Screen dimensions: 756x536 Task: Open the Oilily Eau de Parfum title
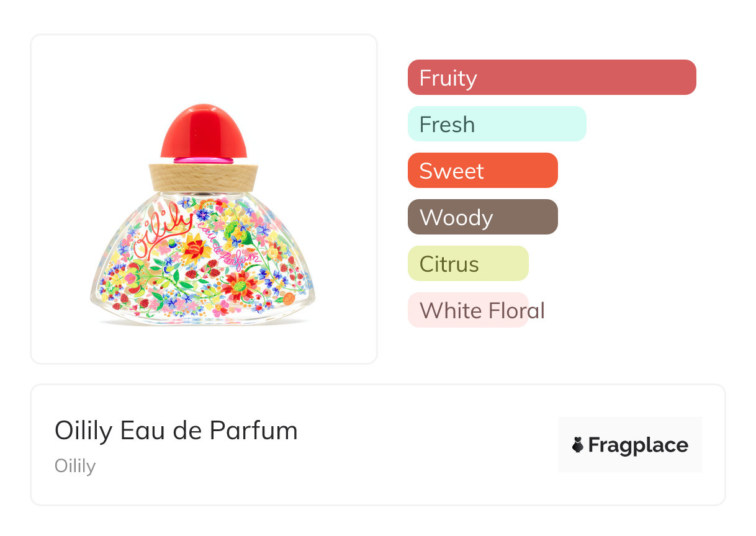click(x=176, y=431)
